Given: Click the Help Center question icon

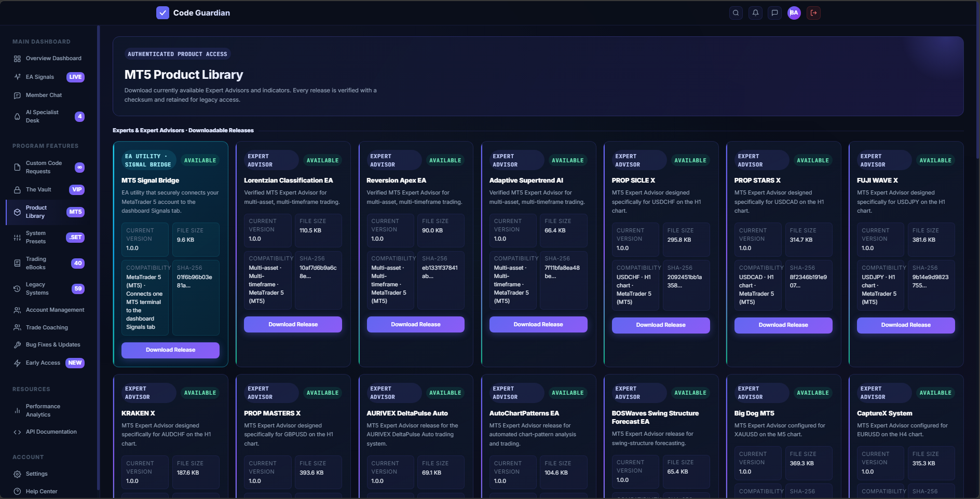Looking at the screenshot, I should pyautogui.click(x=17, y=492).
